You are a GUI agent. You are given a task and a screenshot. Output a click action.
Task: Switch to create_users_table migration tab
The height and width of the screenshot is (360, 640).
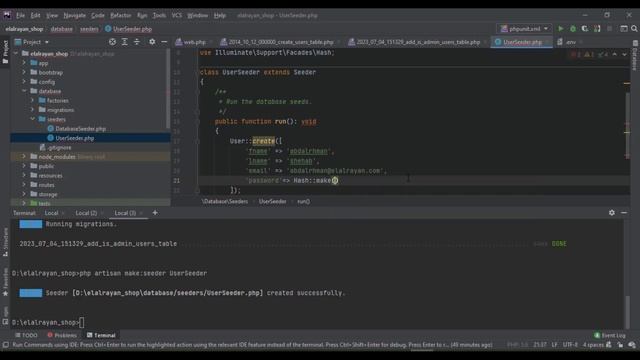click(x=280, y=42)
